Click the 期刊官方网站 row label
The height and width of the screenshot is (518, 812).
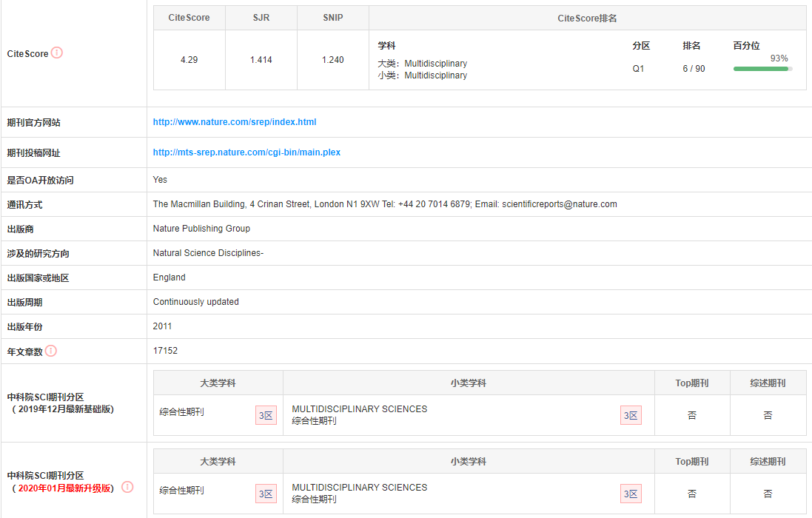point(33,123)
